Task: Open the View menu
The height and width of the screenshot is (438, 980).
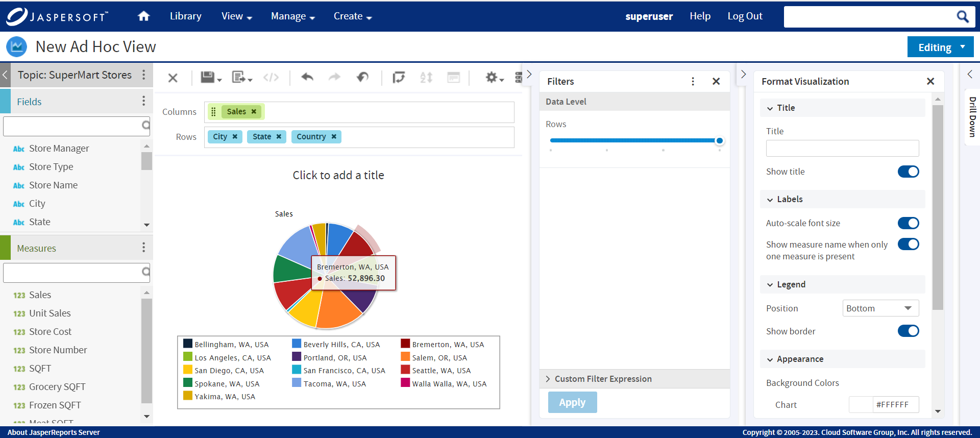Action: [x=237, y=16]
